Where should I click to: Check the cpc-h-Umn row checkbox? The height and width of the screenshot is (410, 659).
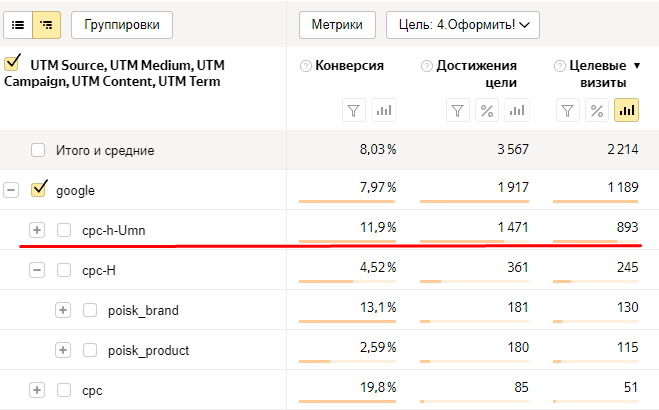click(64, 230)
